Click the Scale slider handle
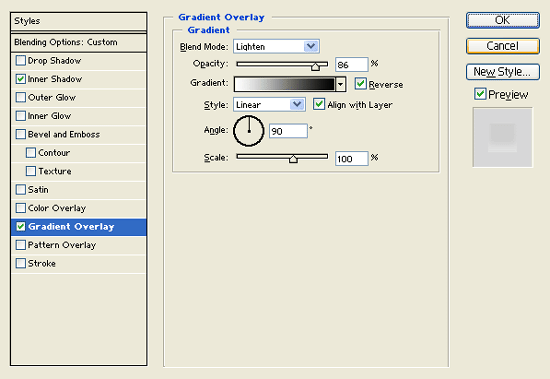550x379 pixels. 293,159
